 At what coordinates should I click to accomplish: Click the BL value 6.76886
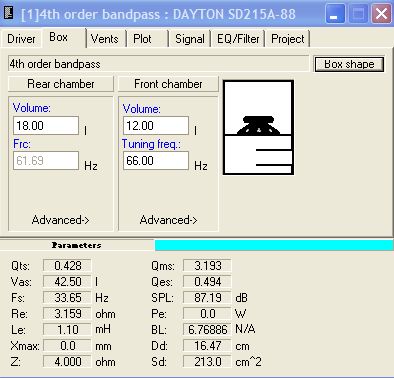pyautogui.click(x=207, y=330)
